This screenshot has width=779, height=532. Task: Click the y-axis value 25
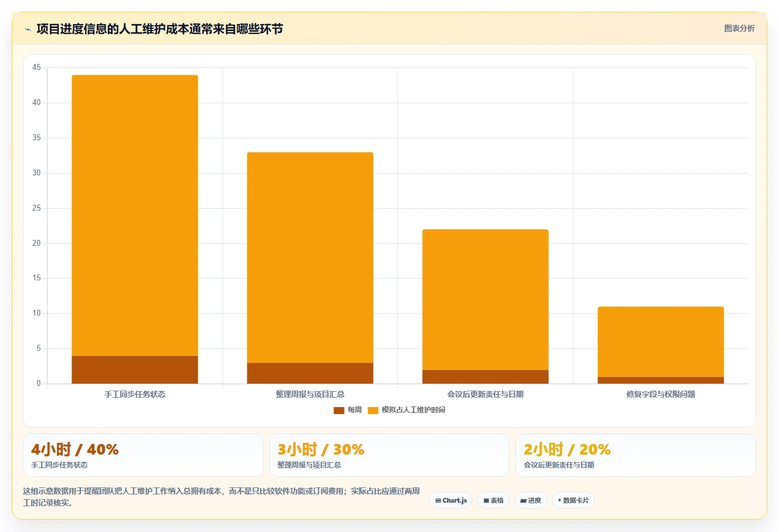tap(36, 208)
